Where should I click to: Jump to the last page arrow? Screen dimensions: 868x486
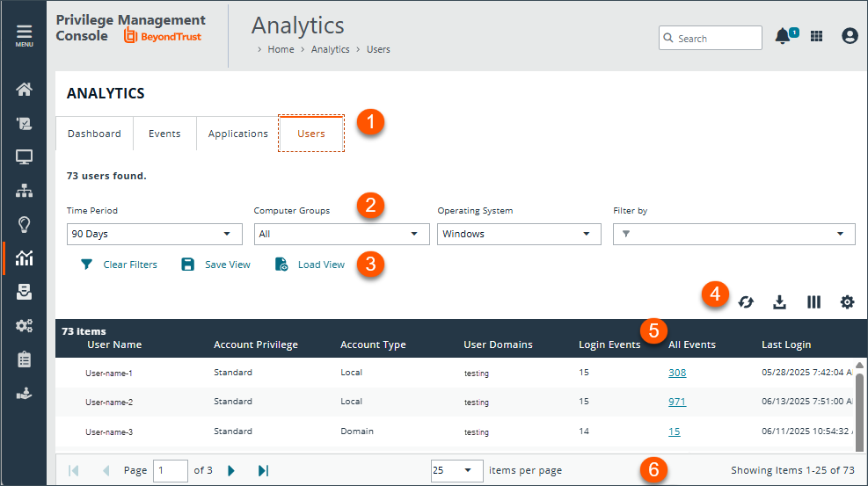pos(264,470)
